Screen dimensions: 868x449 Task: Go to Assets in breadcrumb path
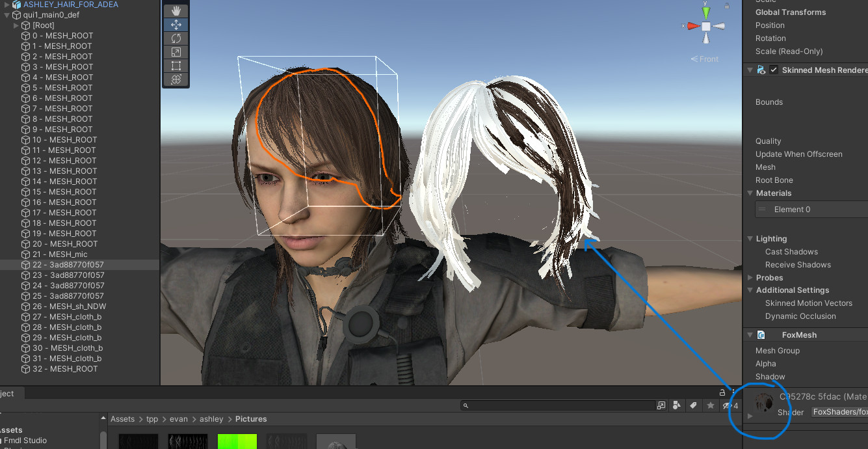coord(123,419)
